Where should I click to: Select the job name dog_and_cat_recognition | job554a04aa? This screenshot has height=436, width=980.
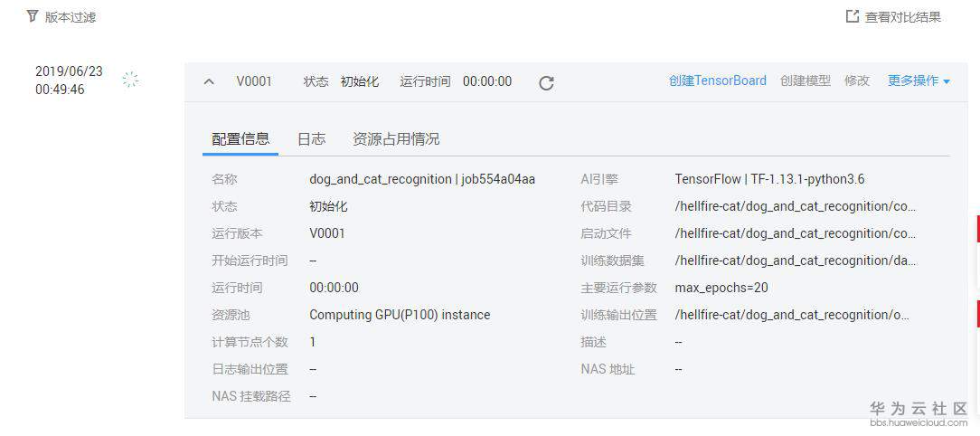click(x=422, y=179)
